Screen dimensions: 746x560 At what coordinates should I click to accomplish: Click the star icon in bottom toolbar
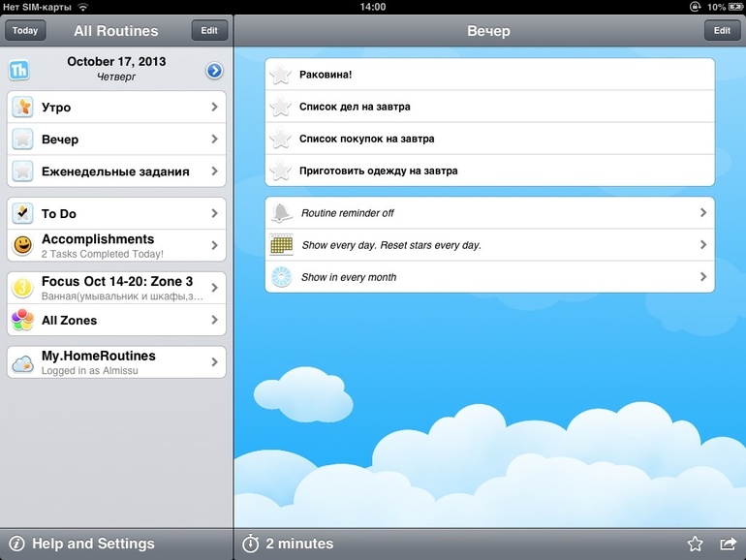pyautogui.click(x=695, y=544)
